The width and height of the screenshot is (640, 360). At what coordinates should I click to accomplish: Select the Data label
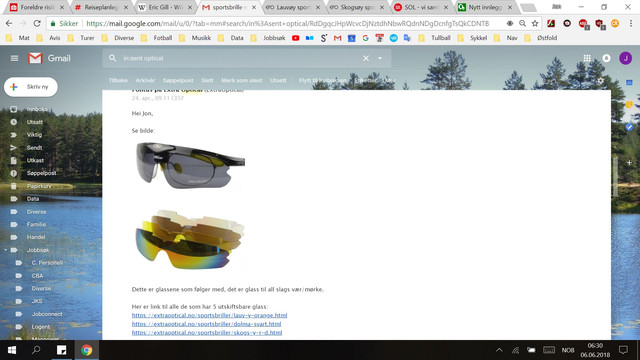(33, 199)
